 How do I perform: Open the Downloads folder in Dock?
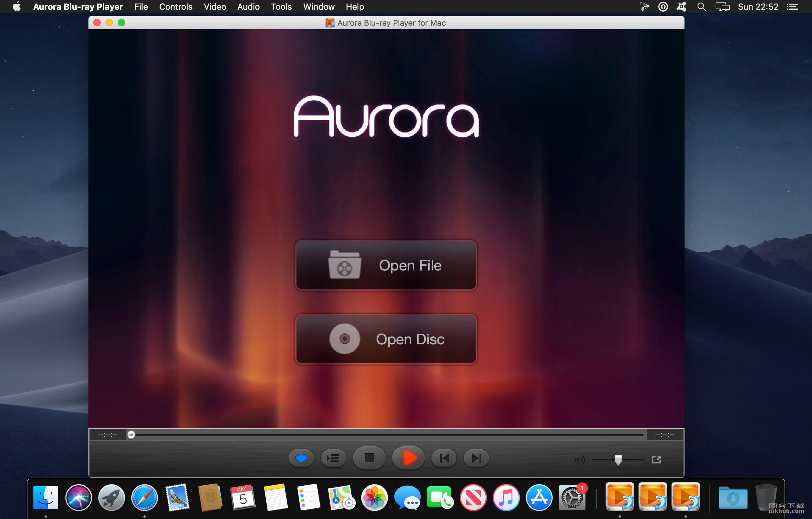733,497
